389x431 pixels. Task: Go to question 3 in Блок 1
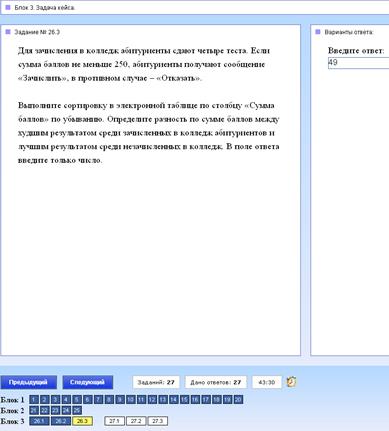coord(55,400)
